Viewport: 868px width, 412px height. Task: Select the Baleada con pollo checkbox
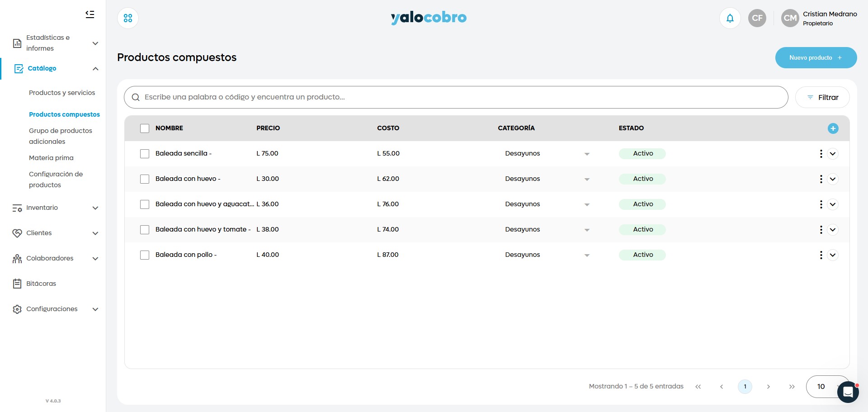(x=145, y=255)
